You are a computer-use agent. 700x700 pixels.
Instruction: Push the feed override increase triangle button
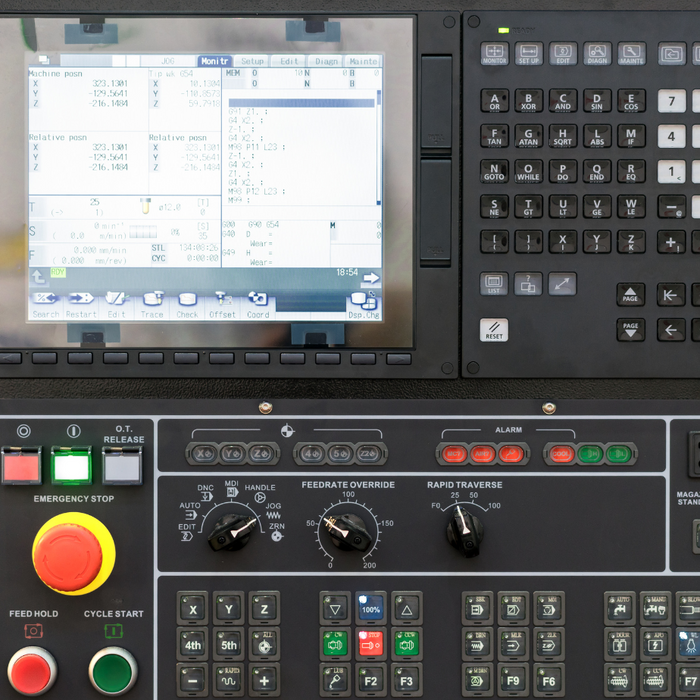click(407, 608)
